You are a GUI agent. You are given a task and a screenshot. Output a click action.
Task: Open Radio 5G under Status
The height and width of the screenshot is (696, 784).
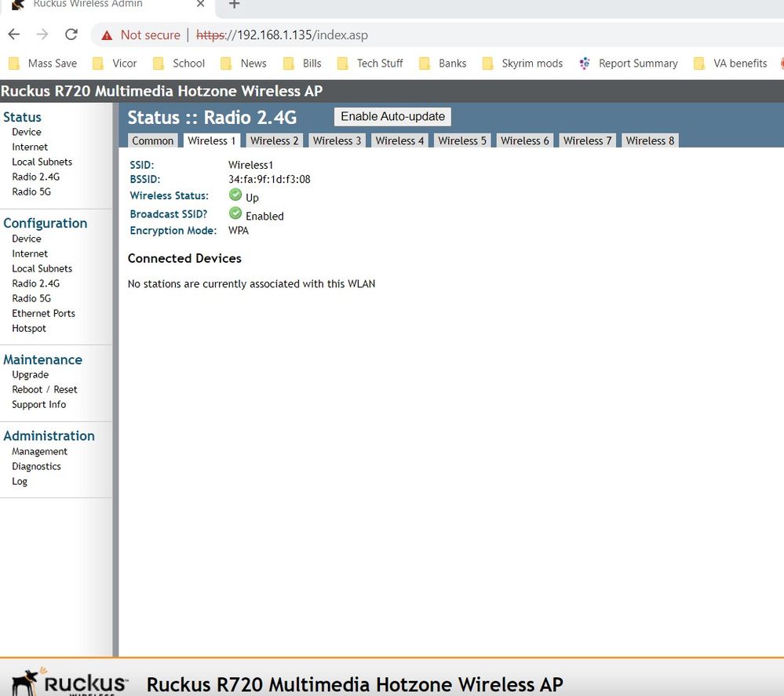[x=31, y=191]
